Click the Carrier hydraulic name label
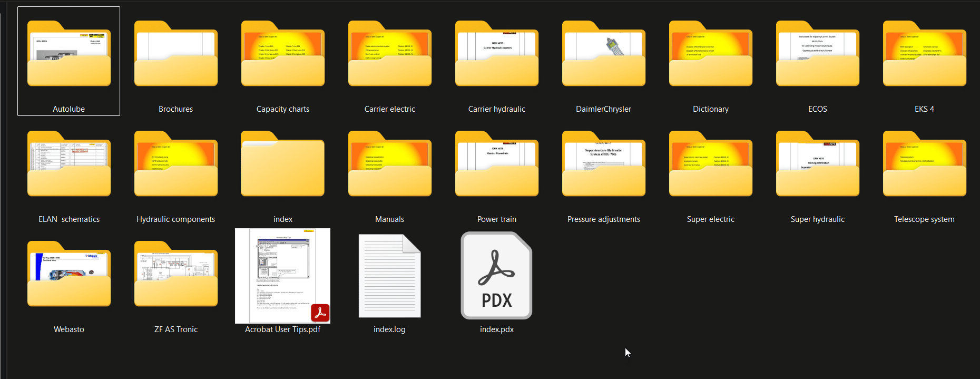This screenshot has height=379, width=980. [497, 109]
